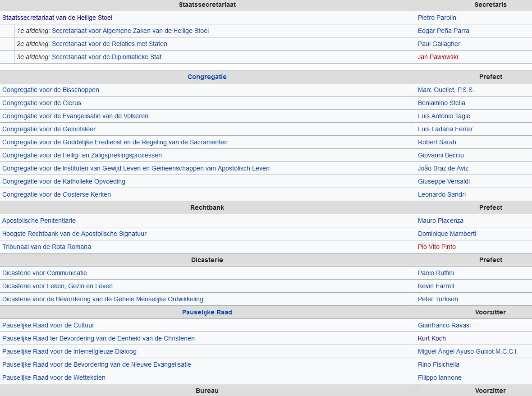Open Pauselijke Raad voor de Interreligieuze Dialoog
Screen dimensions: 532x396
(69, 351)
